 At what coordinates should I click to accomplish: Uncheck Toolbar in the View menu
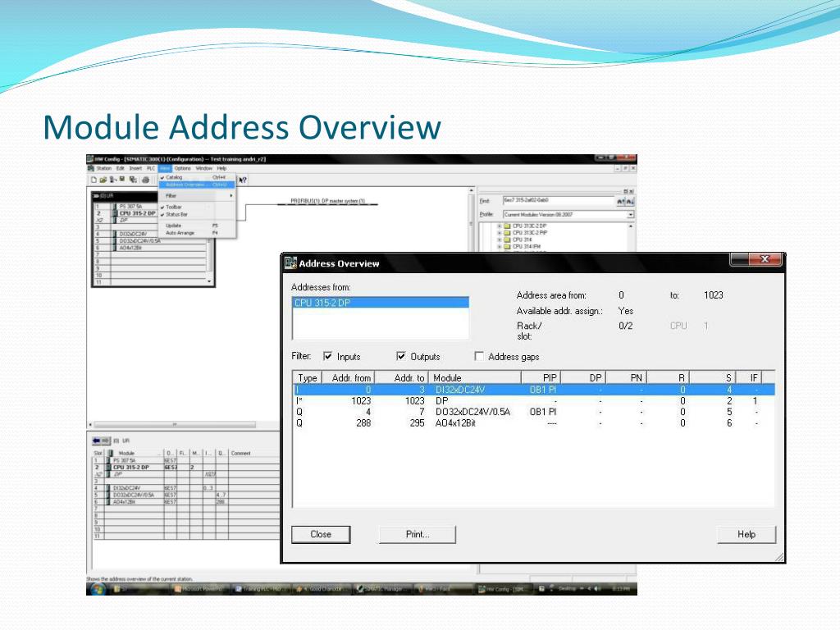tap(195, 207)
